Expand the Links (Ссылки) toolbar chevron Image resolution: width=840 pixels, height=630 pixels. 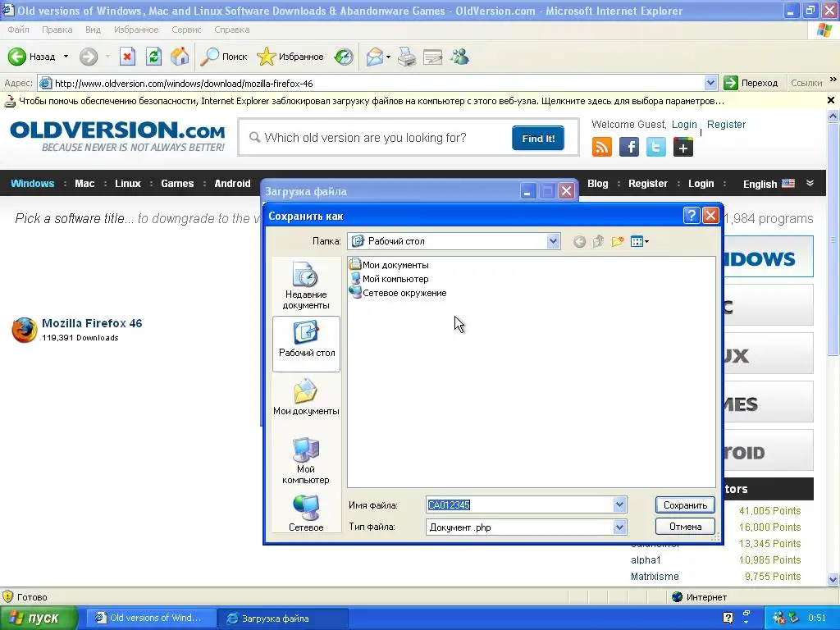[833, 80]
